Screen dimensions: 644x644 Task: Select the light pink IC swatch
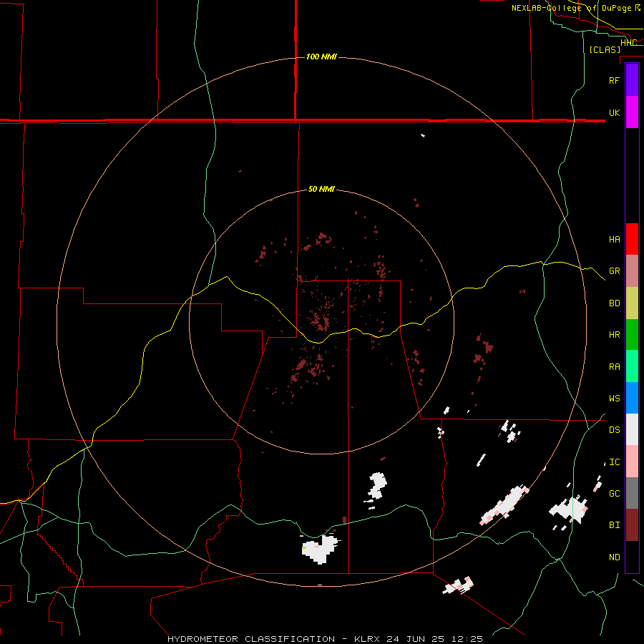[x=632, y=462]
